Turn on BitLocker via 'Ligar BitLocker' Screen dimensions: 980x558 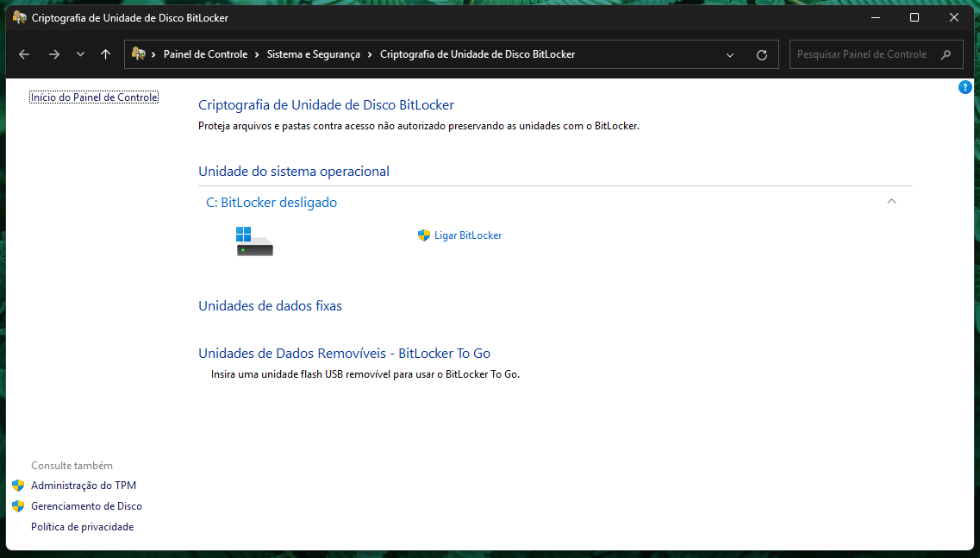click(x=468, y=235)
